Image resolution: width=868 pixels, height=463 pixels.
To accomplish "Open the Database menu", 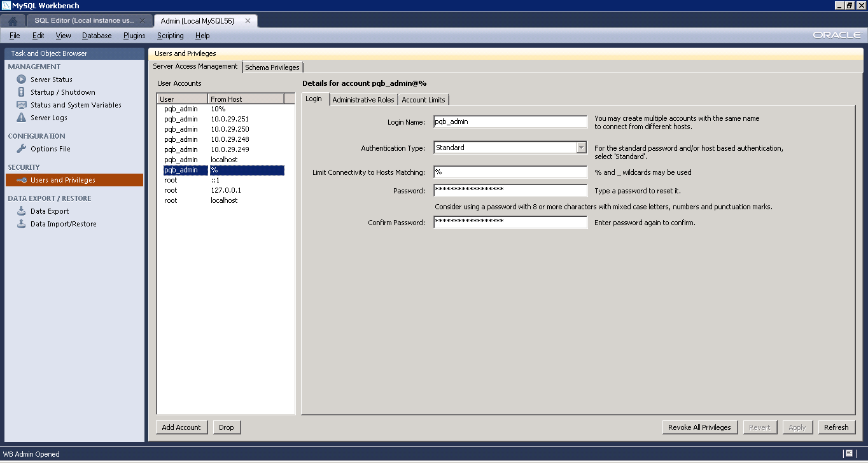I will click(97, 36).
